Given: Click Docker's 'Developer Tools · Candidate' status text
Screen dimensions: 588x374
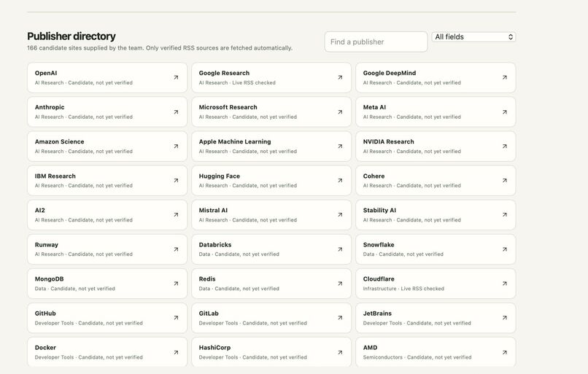Looking at the screenshot, I should pyautogui.click(x=89, y=357).
